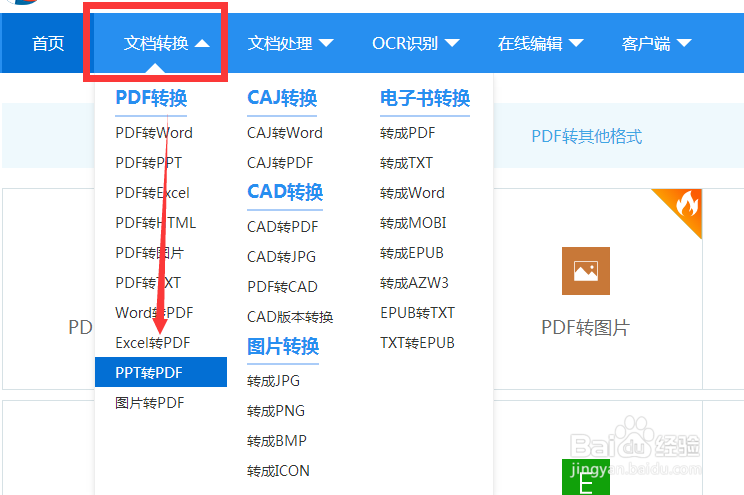This screenshot has width=744, height=495.
Task: Select PDF转HTML in the menu
Action: click(x=156, y=223)
